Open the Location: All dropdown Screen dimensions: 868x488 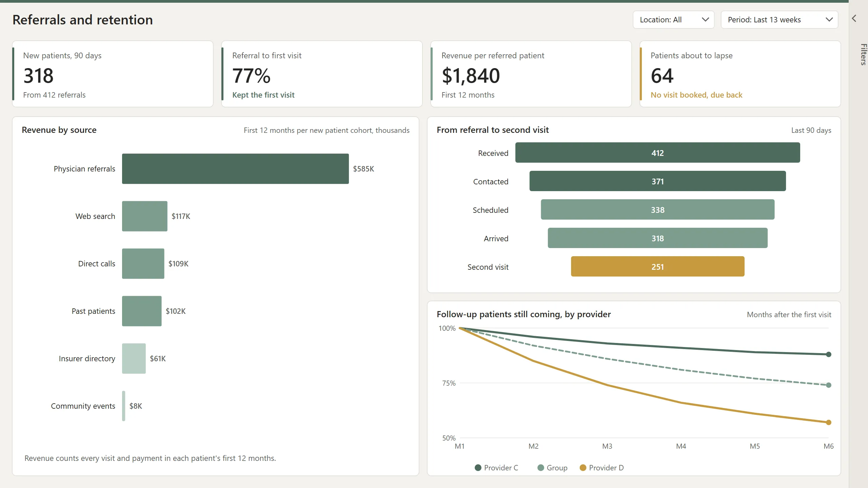[x=673, y=20]
